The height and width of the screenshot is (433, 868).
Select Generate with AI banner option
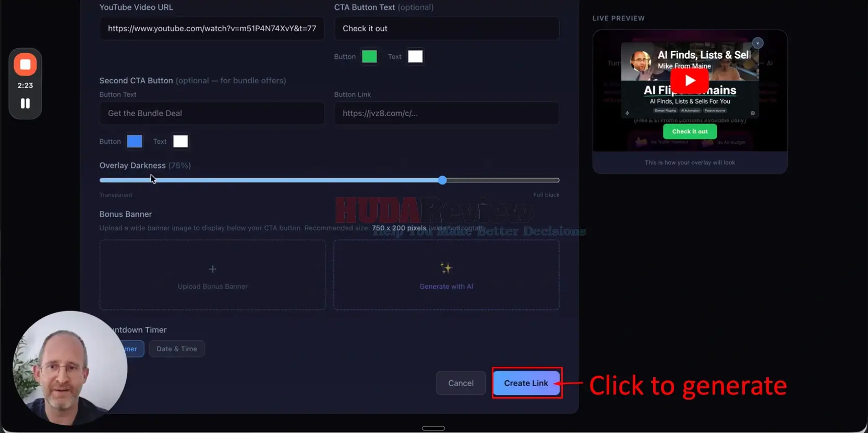coord(446,275)
